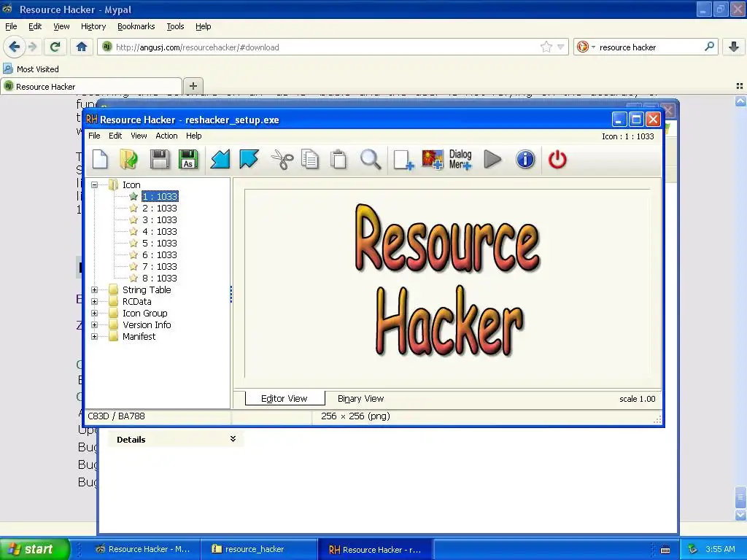Select icon resource 5 : 1033

(160, 244)
